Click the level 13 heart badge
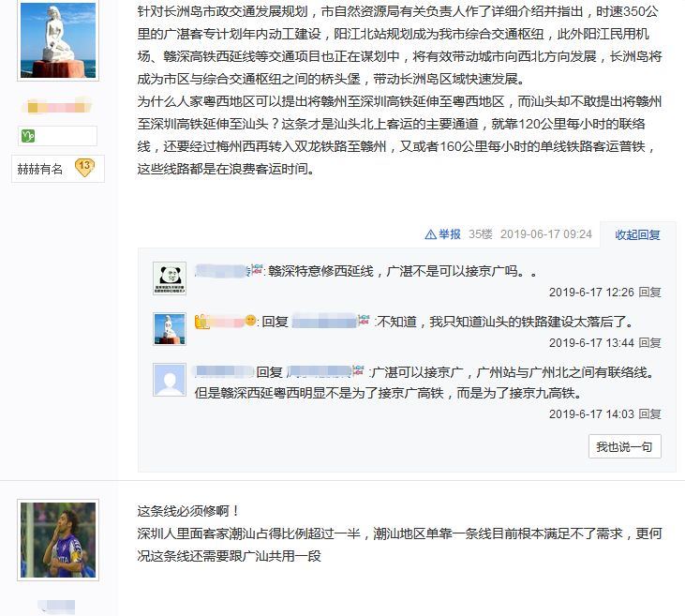Screen dimensions: 685x616 (84, 167)
